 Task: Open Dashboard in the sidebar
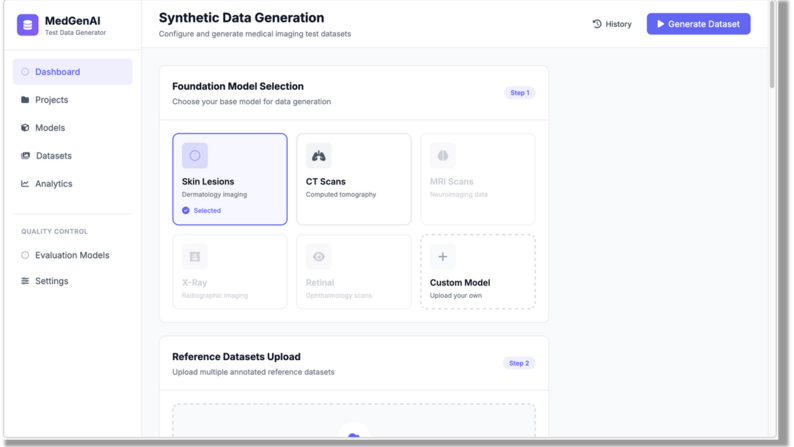72,72
